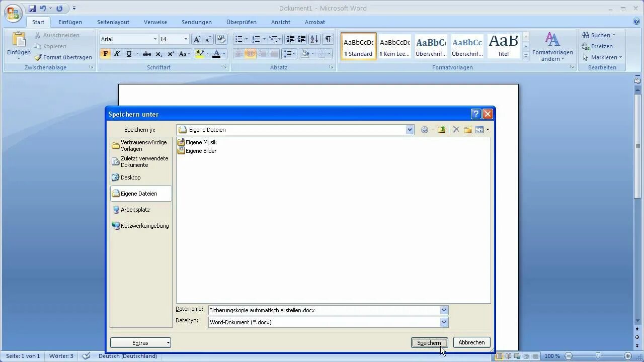
Task: Click the Speichern button in dialog
Action: [x=429, y=342]
